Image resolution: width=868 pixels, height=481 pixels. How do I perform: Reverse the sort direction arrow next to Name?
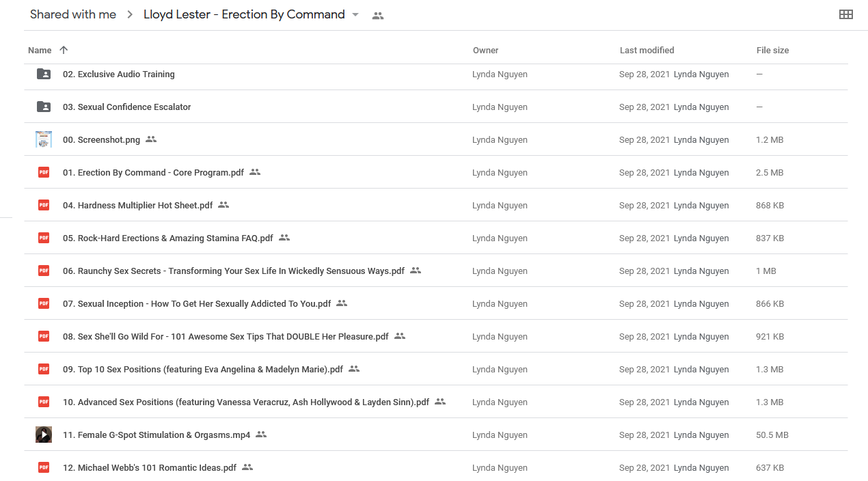64,50
